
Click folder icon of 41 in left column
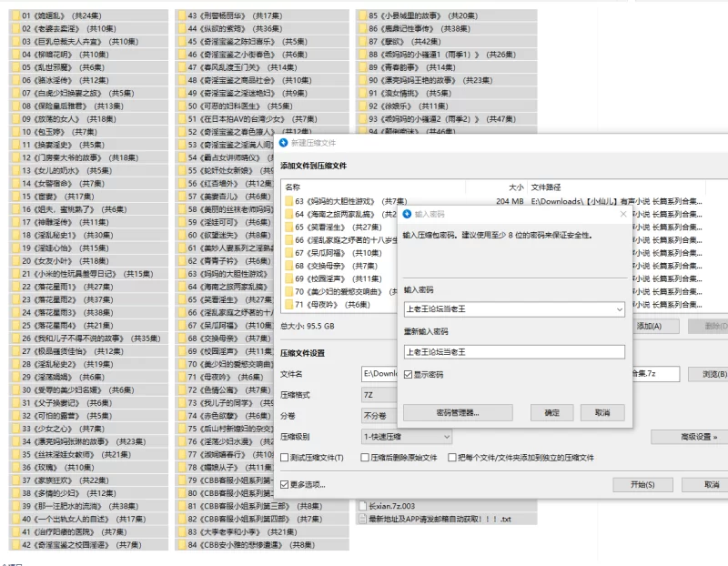point(15,531)
